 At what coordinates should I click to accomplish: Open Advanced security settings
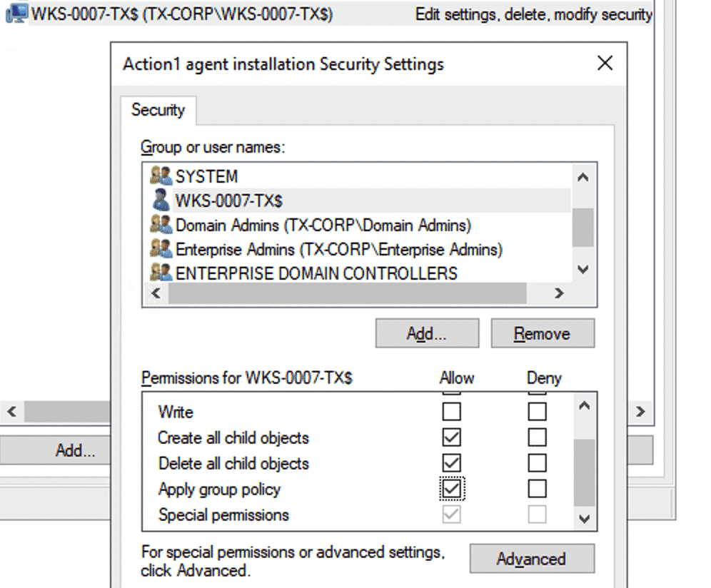[x=531, y=559]
